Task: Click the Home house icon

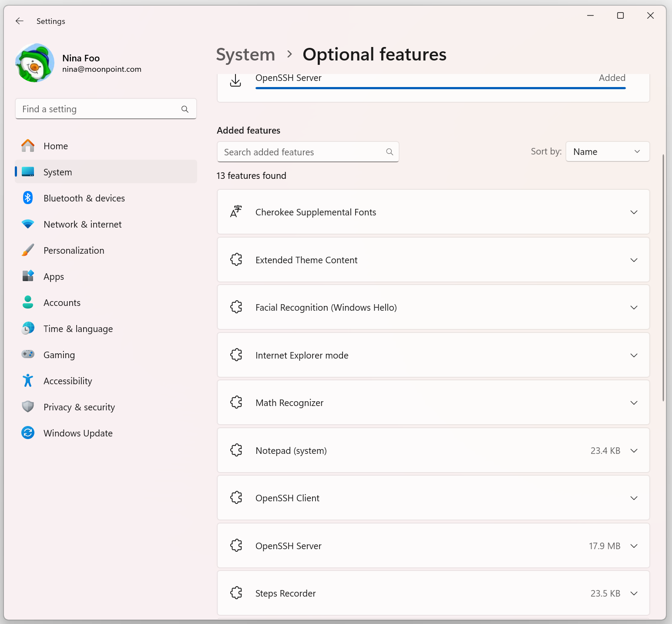Action: [x=28, y=146]
